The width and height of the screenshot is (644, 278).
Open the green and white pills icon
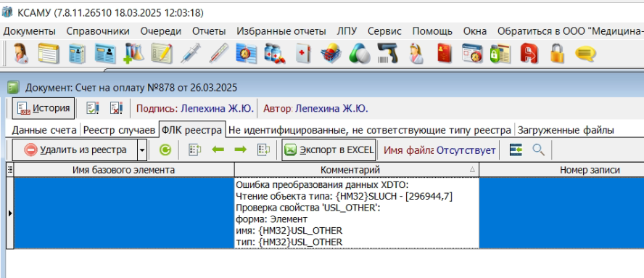(x=360, y=54)
